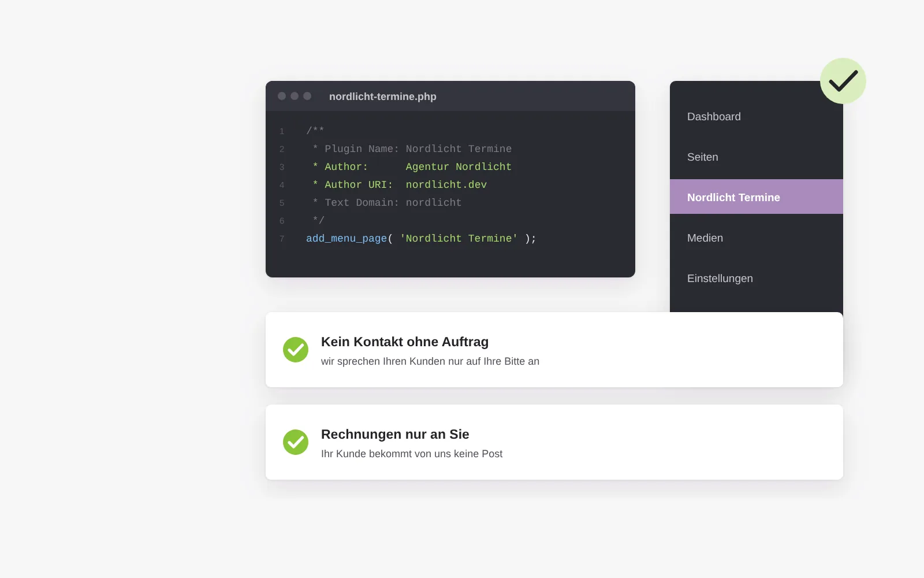Click the Rechnungen nur an Sie heading

[x=395, y=434]
